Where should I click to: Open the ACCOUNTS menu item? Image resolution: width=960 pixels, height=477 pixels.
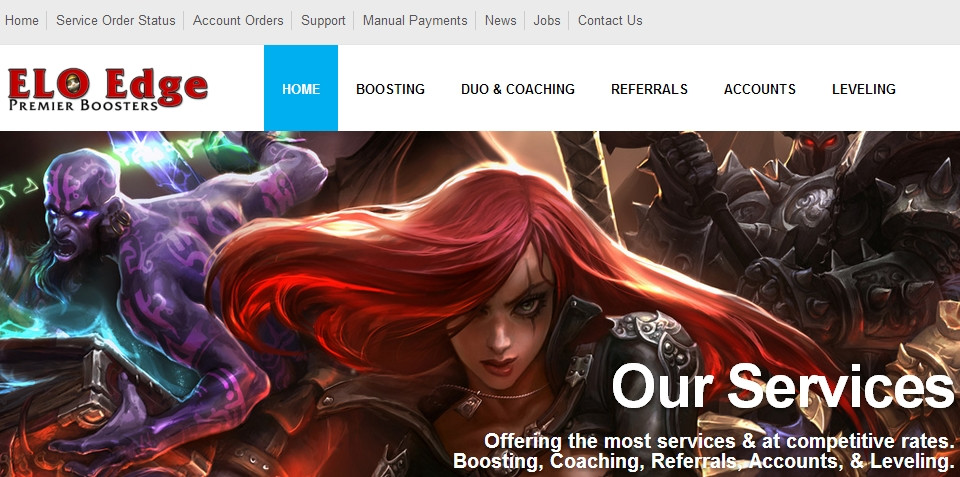tap(760, 89)
